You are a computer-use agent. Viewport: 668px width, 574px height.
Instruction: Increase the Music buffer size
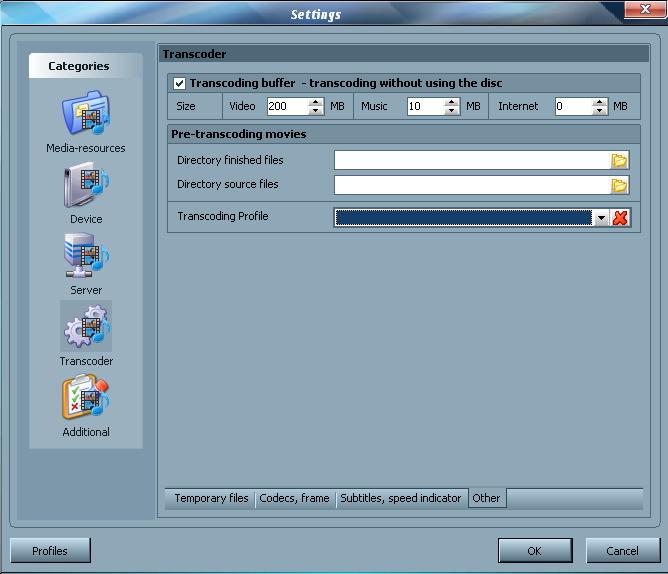[x=451, y=102]
